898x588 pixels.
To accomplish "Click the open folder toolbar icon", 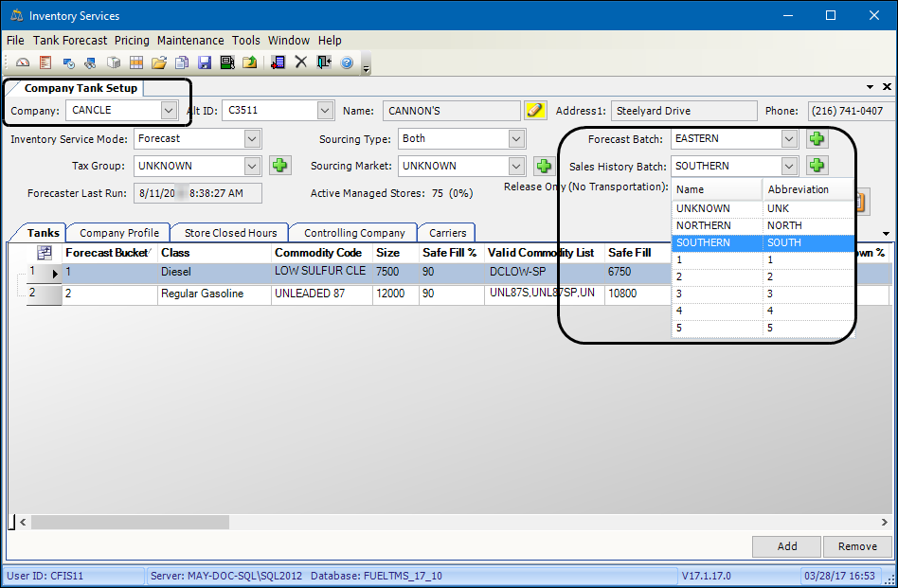I will click(159, 62).
